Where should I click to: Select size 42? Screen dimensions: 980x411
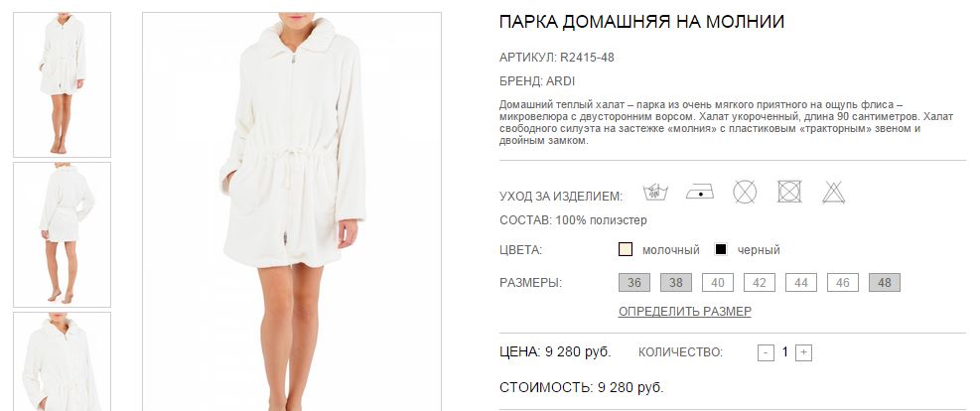[760, 283]
